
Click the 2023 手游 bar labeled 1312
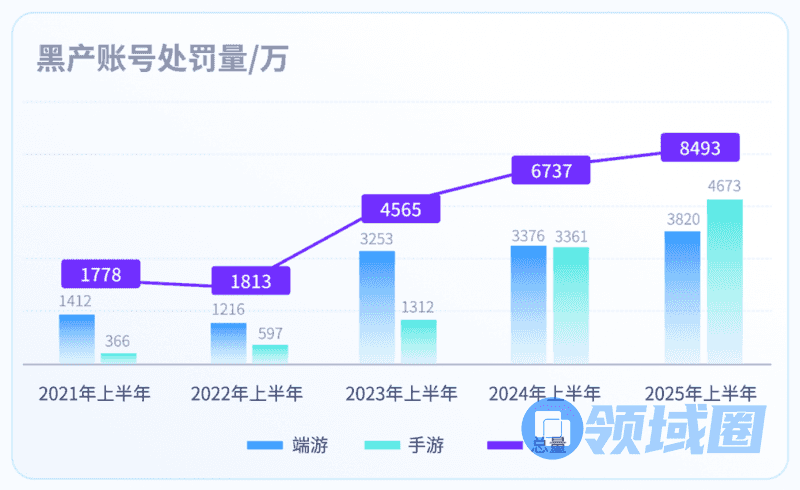[419, 341]
